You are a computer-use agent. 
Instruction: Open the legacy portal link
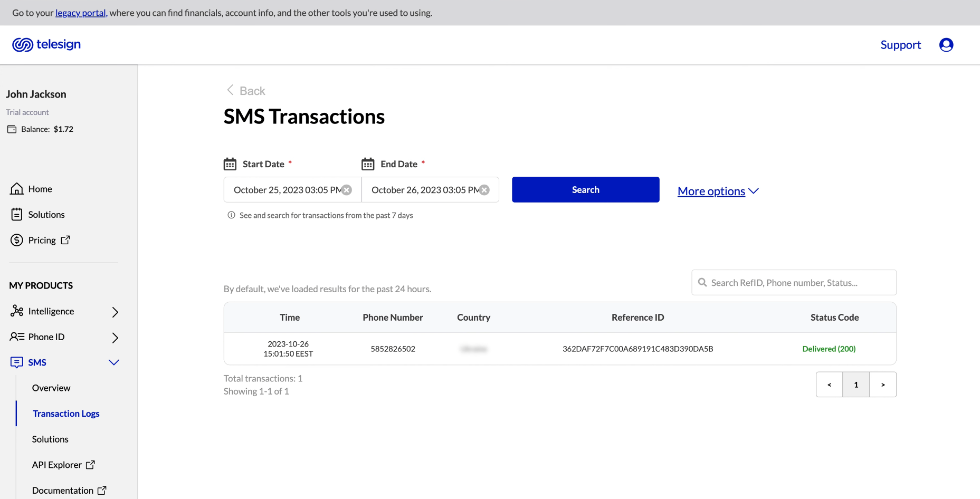pyautogui.click(x=80, y=13)
